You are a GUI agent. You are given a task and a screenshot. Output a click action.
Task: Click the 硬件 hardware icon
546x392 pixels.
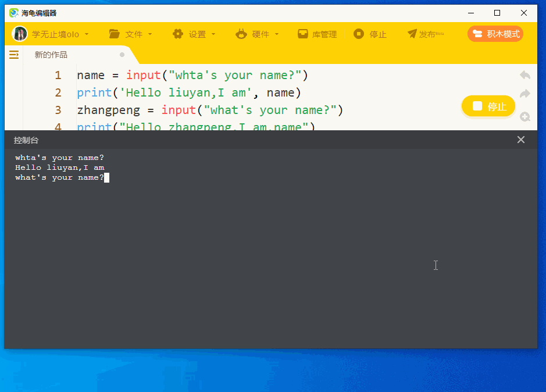pyautogui.click(x=241, y=34)
